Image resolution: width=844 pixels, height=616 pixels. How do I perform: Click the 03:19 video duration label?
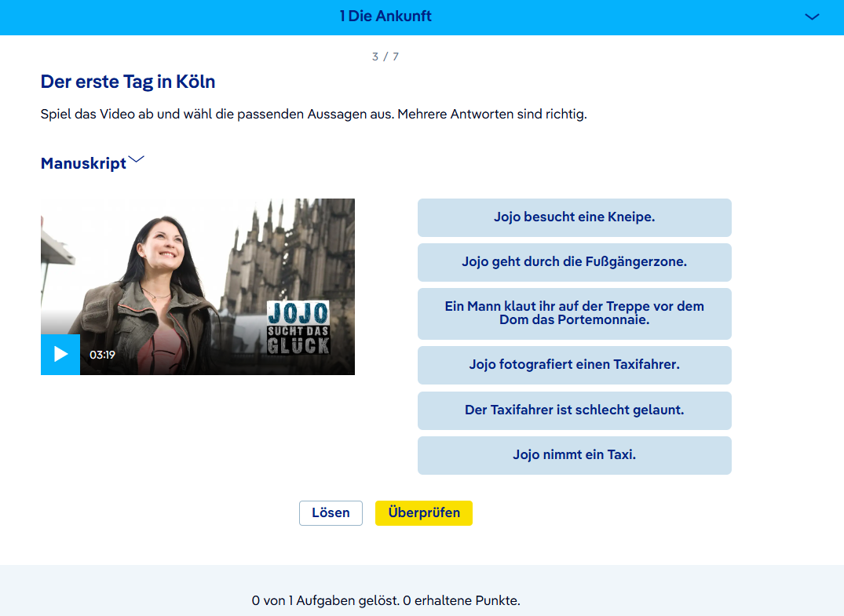tap(102, 355)
